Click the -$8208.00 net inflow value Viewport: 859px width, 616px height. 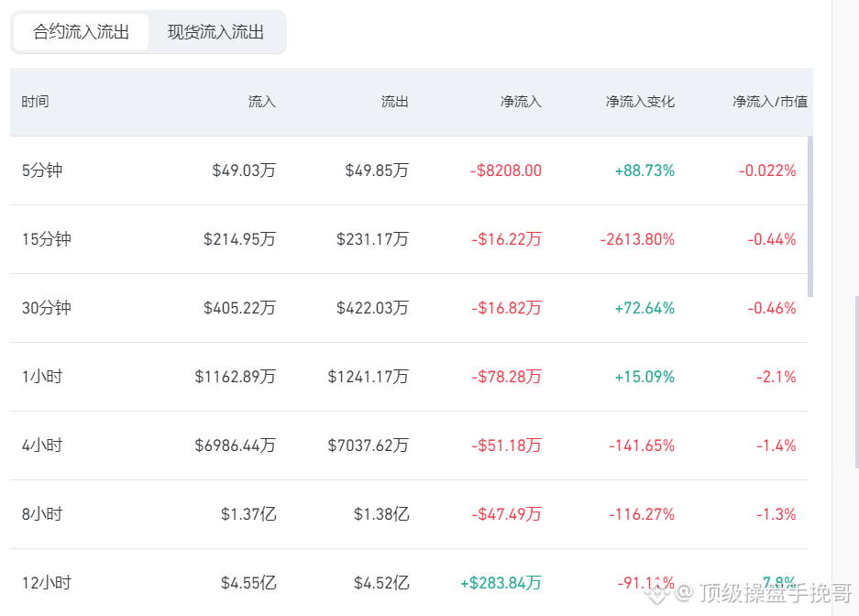pyautogui.click(x=506, y=170)
